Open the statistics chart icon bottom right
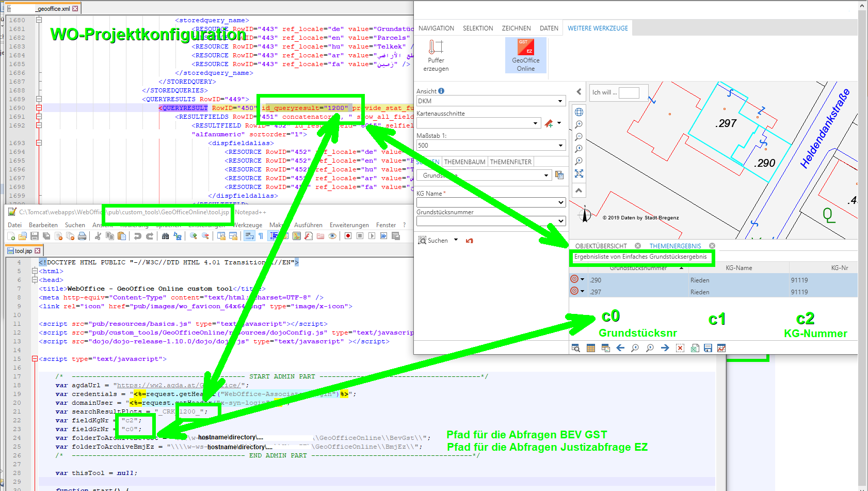 click(x=722, y=347)
